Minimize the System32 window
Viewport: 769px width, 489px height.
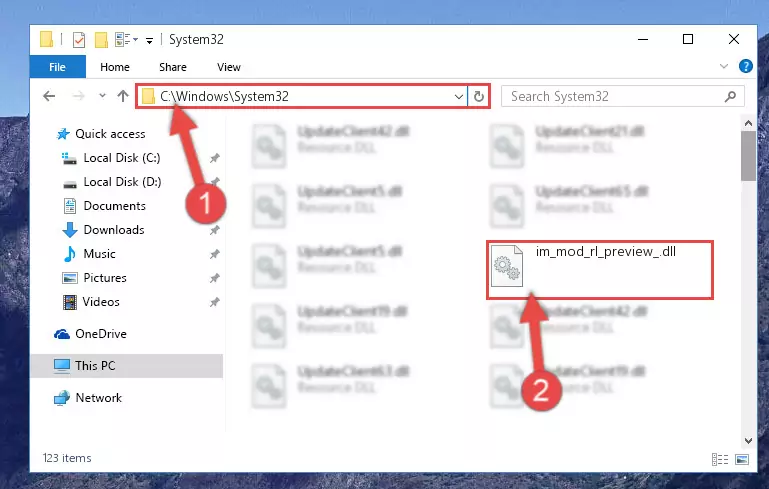point(643,39)
